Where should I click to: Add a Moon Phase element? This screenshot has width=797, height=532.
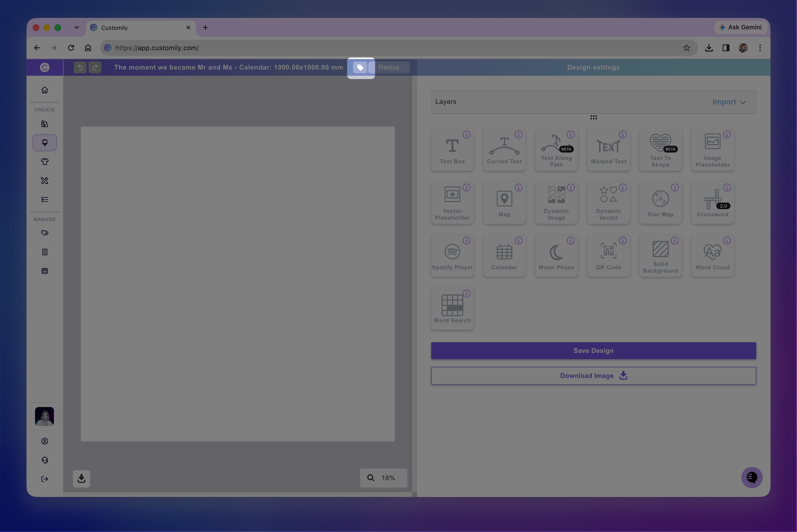pyautogui.click(x=556, y=256)
